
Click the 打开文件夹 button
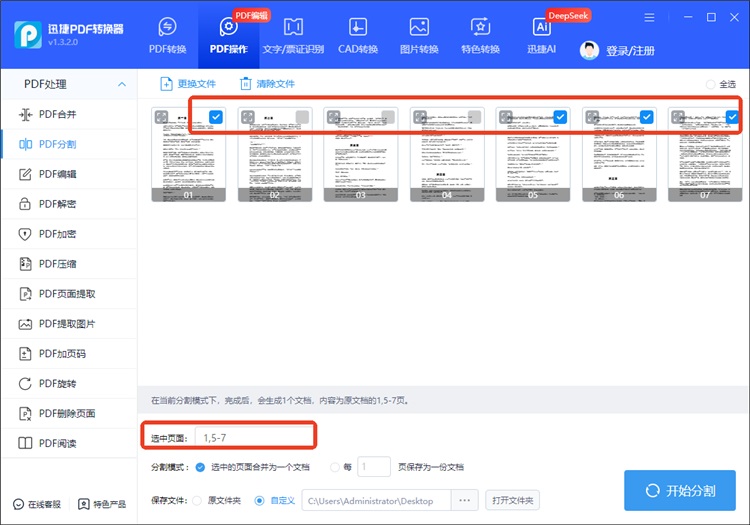pyautogui.click(x=511, y=500)
